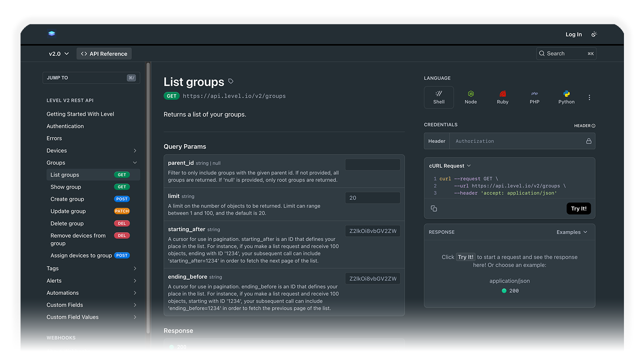
Task: Expand the Custom Field Values chevron
Action: (135, 317)
